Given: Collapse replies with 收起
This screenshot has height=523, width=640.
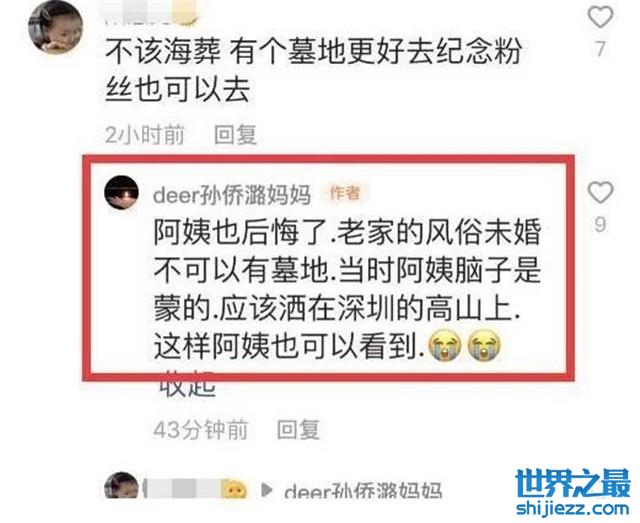Looking at the screenshot, I should point(187,385).
